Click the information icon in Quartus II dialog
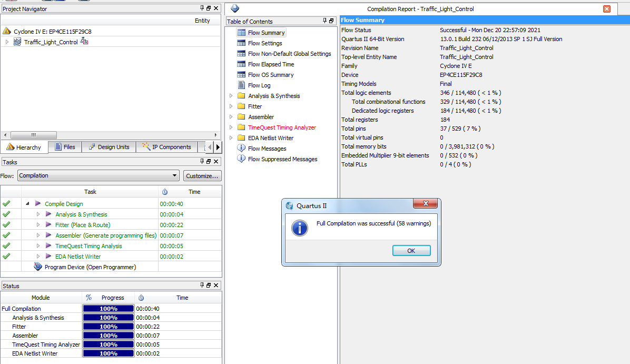 pos(300,228)
